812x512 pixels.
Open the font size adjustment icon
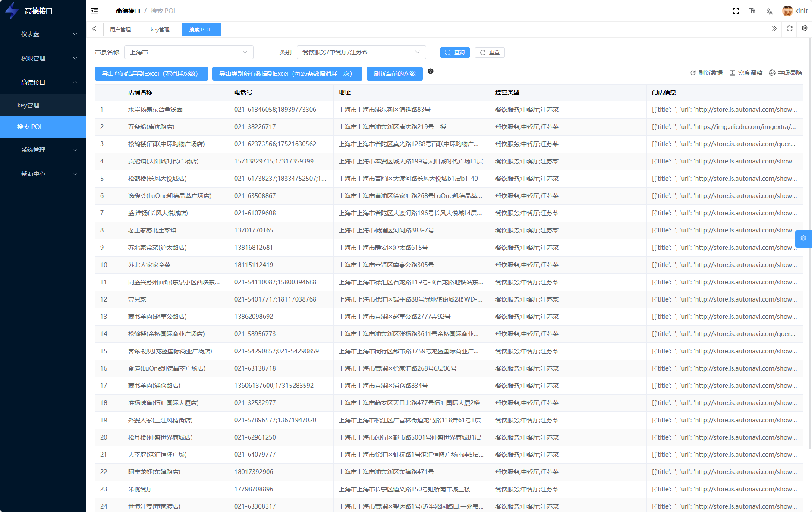[752, 11]
